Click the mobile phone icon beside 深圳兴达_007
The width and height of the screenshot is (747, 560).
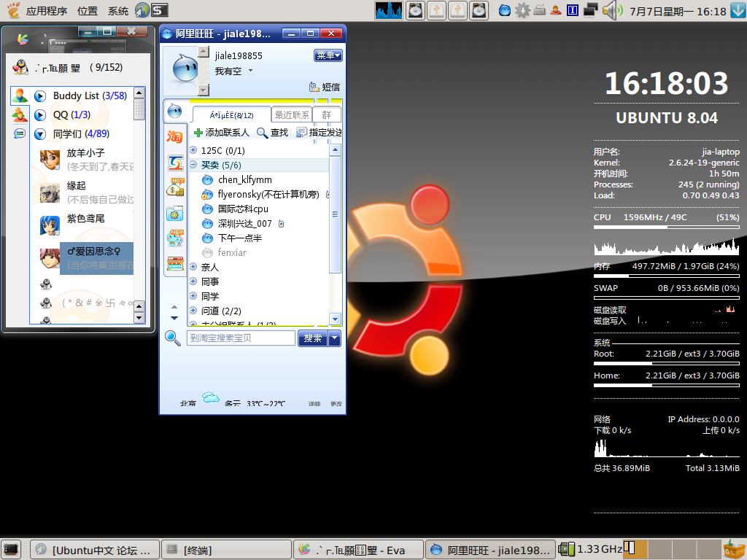281,223
